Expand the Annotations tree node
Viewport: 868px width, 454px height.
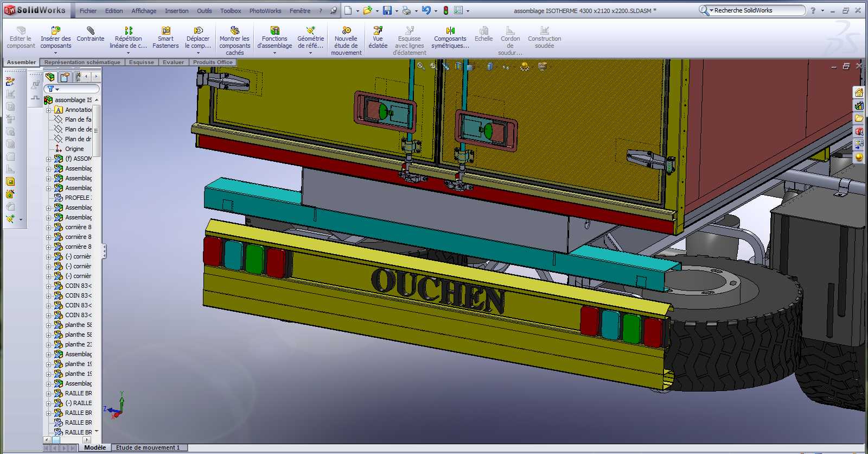[48, 110]
